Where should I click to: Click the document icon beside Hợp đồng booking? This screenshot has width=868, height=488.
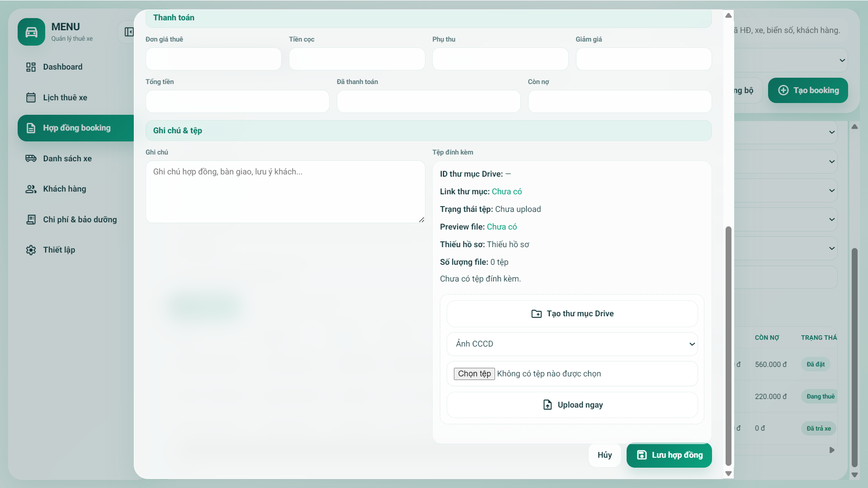pyautogui.click(x=31, y=128)
